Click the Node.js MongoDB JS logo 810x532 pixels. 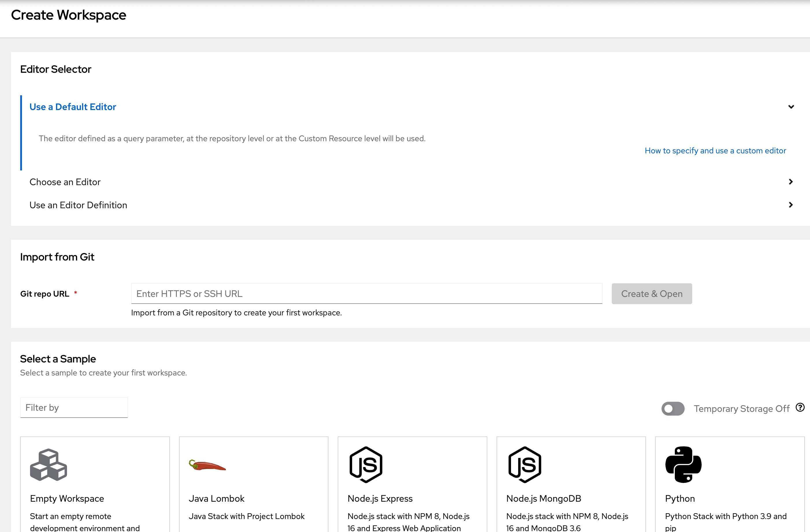coord(524,465)
